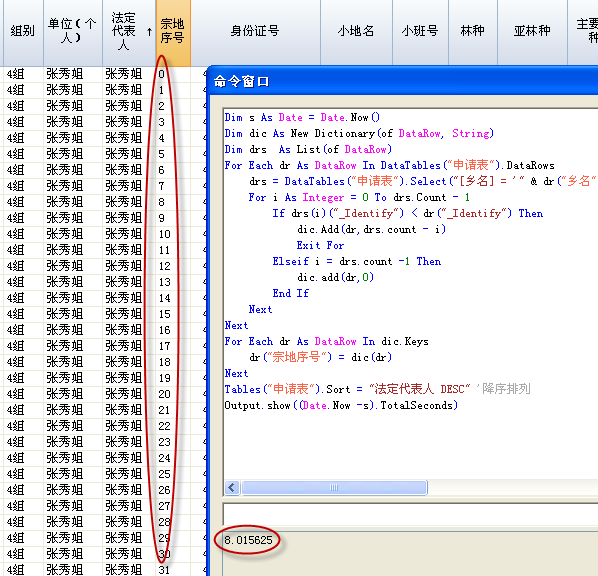This screenshot has height=576, width=598.
Task: Click the 法定代表人 cell in row numbered 12
Action: 129,266
